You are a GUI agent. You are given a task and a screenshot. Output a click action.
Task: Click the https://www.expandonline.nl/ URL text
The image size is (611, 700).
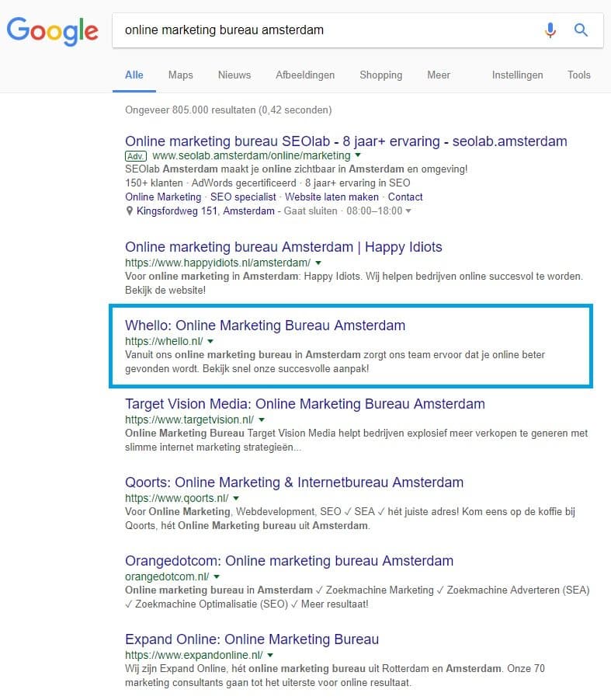[x=193, y=656]
